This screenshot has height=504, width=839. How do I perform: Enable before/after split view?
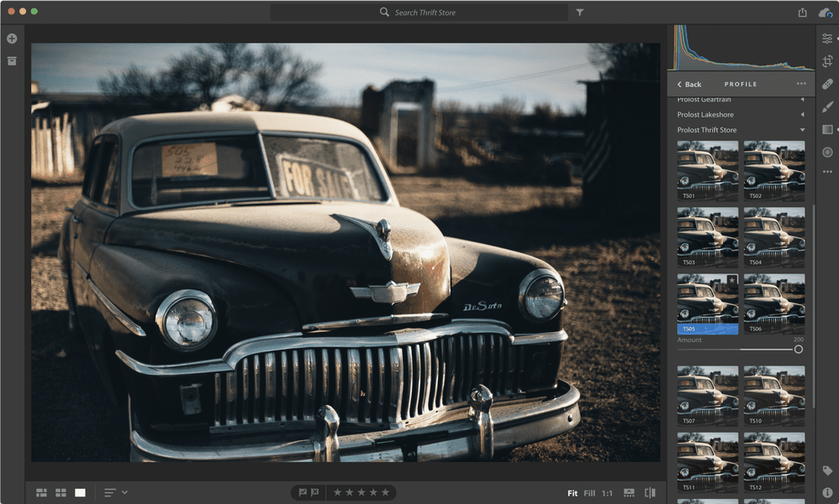(650, 493)
